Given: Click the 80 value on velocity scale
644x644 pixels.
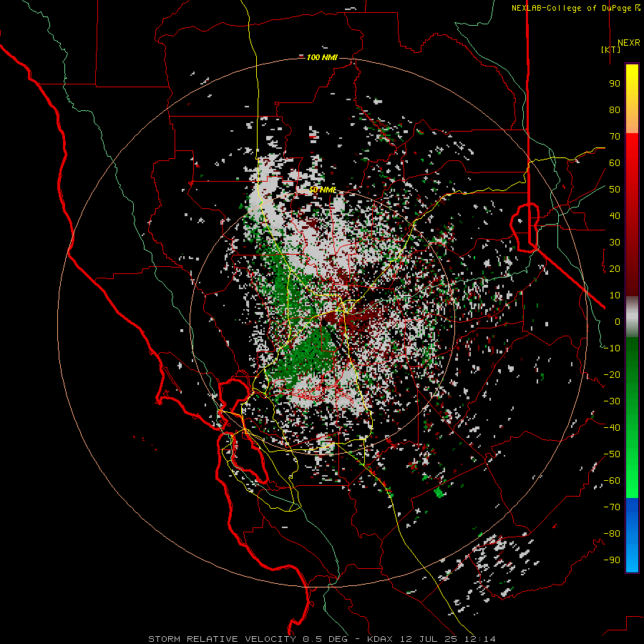Looking at the screenshot, I should (615, 110).
